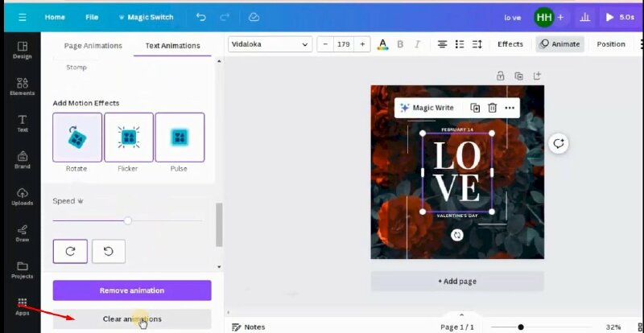Image resolution: width=644 pixels, height=333 pixels.
Task: Delete the selected text with trash icon
Action: [492, 108]
